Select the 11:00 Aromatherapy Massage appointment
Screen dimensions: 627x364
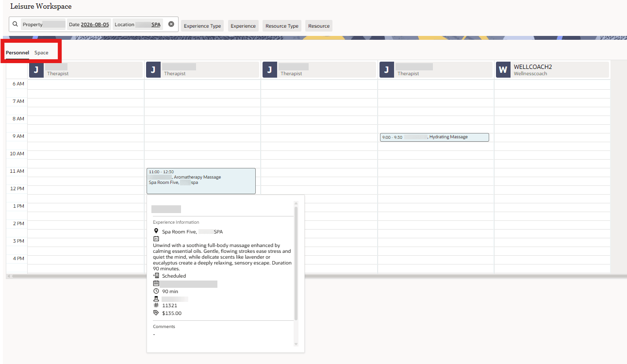tap(201, 181)
